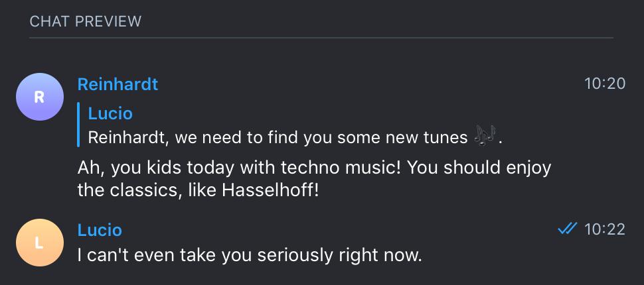Click the CHAT PREVIEW header label
Screen dimensions: 644x285
86,21
